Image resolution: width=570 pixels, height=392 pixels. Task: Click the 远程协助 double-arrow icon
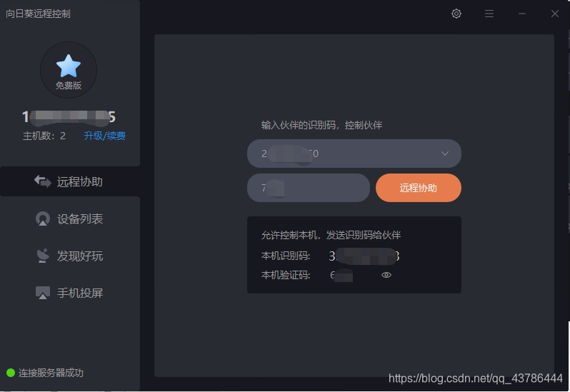tap(43, 181)
